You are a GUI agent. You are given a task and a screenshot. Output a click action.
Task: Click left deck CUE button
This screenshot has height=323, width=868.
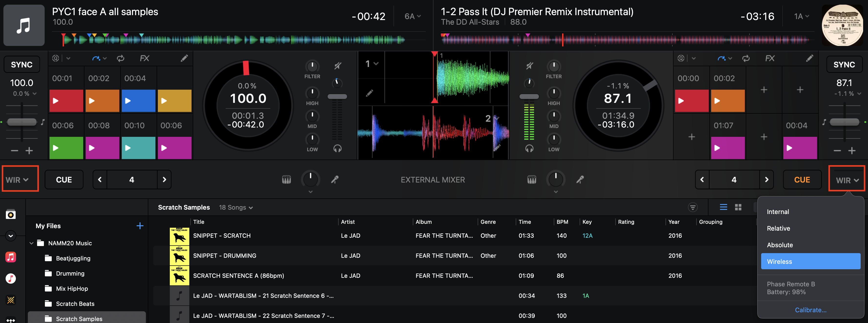point(64,180)
